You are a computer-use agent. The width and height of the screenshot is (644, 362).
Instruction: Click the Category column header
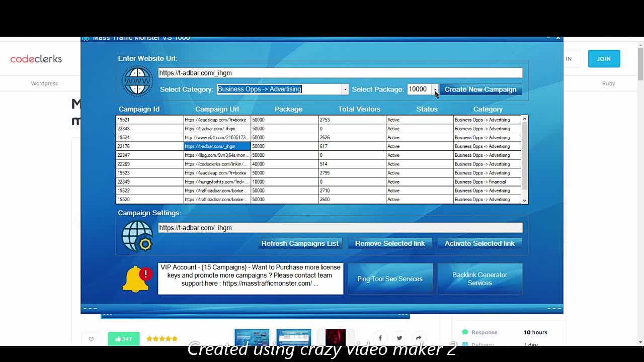488,109
